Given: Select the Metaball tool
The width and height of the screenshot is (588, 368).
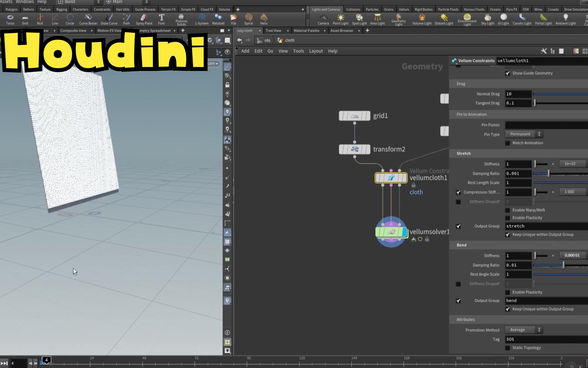Looking at the screenshot, I should [x=218, y=19].
